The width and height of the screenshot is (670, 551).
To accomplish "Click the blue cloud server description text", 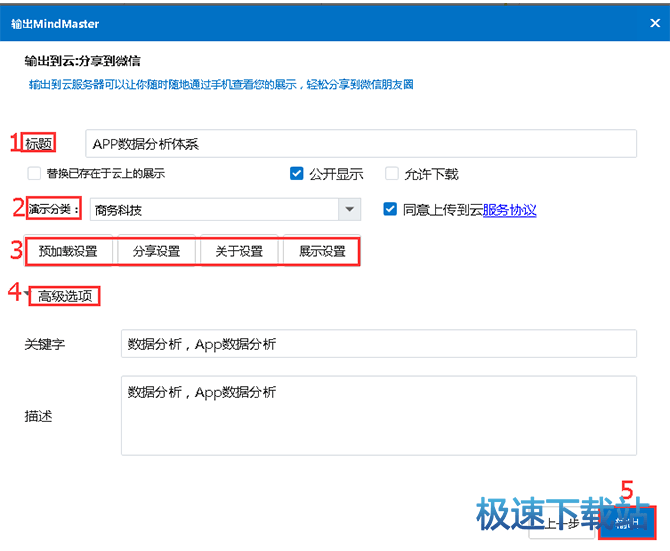I will point(221,85).
